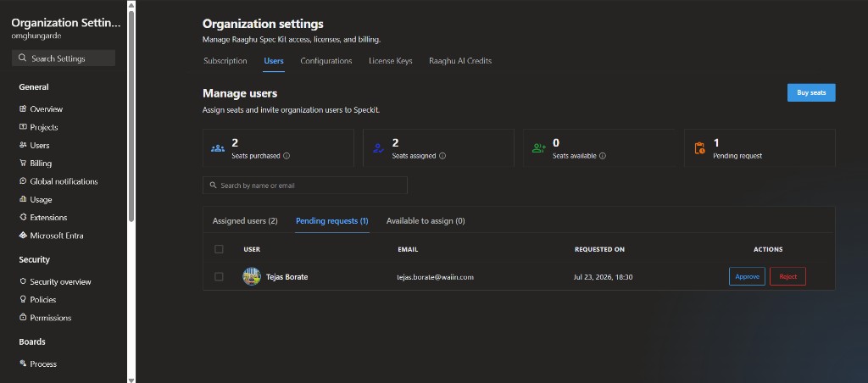Open the Users tab

(274, 61)
